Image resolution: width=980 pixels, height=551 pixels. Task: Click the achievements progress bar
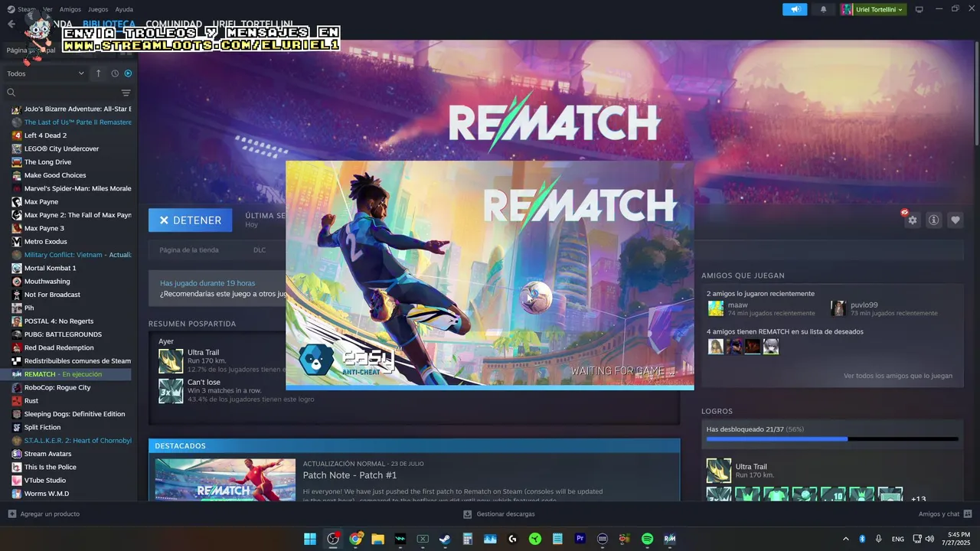832,439
